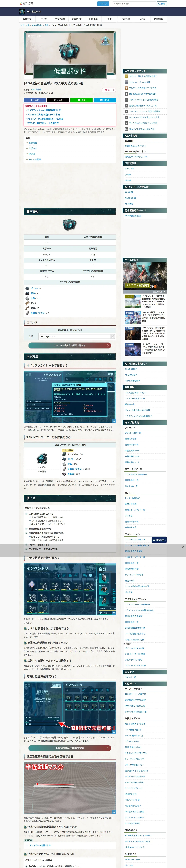
Task: Click the 金属のインゴット material icon
Action: pyautogui.click(x=27, y=313)
